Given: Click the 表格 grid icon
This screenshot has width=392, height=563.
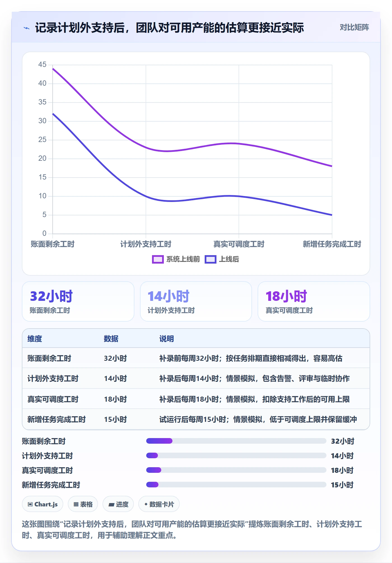Looking at the screenshot, I should tap(76, 504).
